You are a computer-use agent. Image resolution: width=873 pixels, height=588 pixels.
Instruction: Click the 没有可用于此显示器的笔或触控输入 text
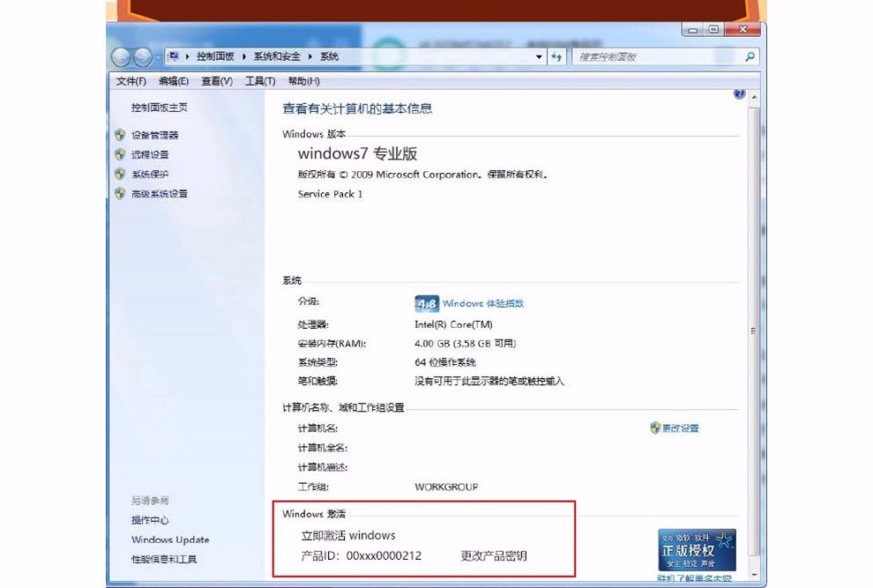click(x=489, y=382)
